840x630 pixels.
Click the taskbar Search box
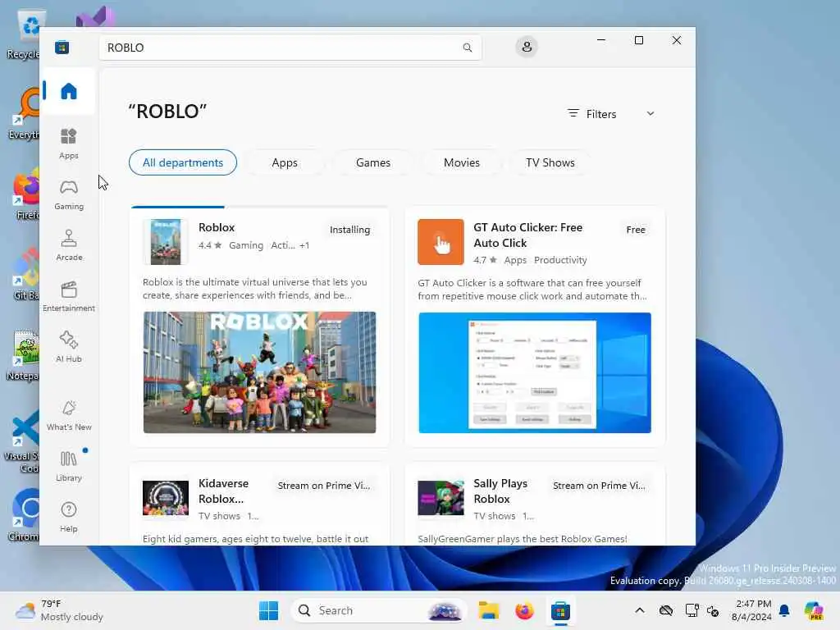click(x=379, y=610)
